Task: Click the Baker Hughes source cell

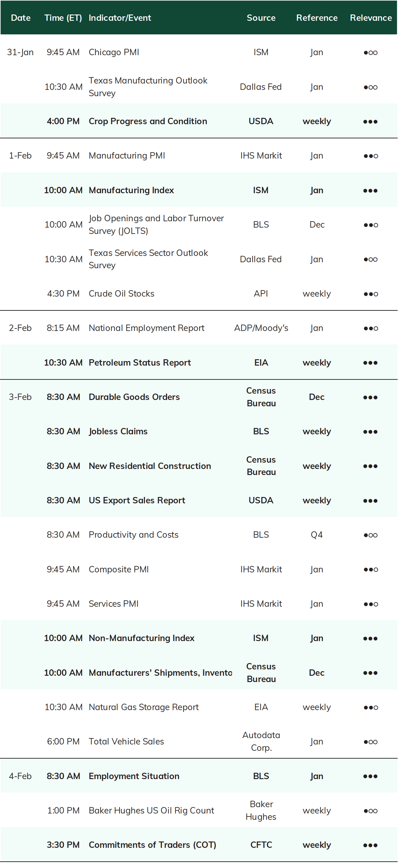Action: click(x=261, y=811)
